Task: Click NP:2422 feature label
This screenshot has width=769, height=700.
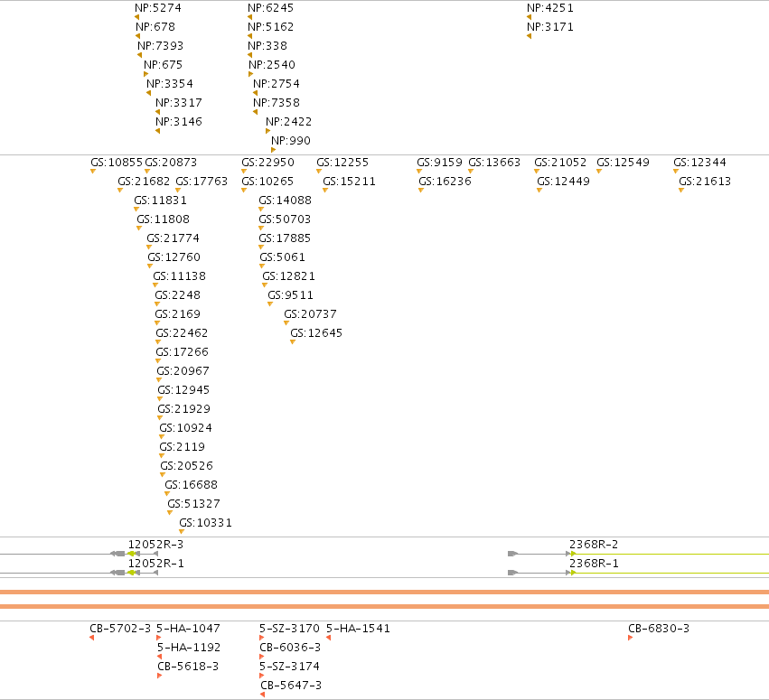Action: tap(288, 122)
